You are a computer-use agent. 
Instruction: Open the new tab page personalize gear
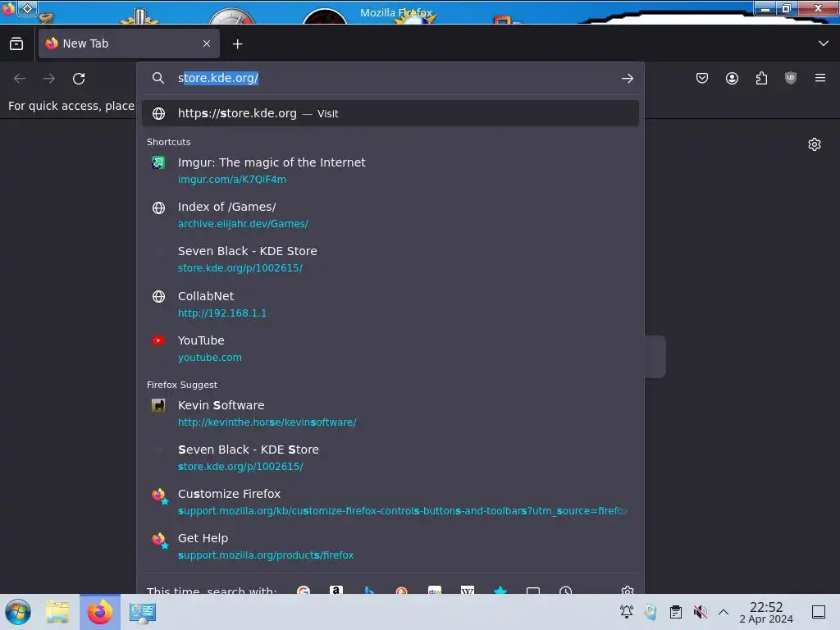click(x=815, y=144)
